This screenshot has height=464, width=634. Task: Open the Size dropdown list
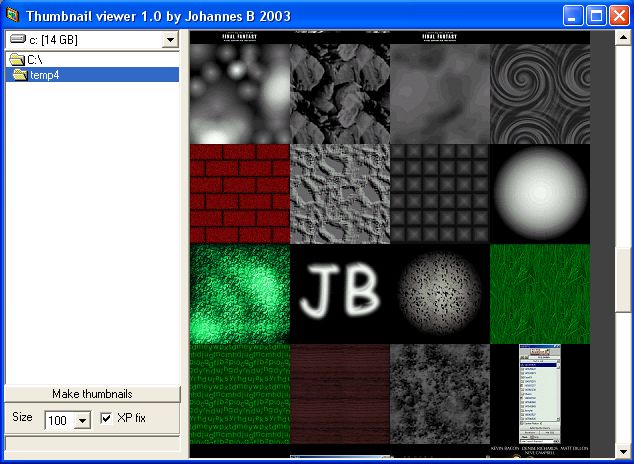click(82, 421)
